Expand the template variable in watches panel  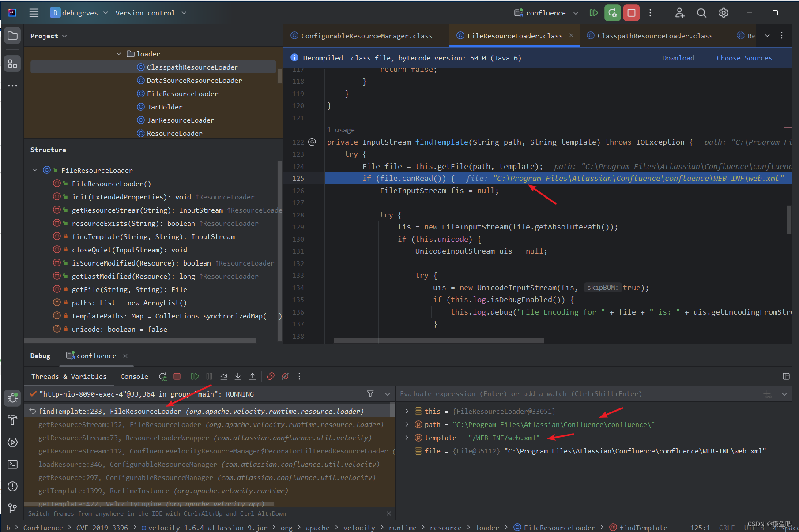pos(406,438)
